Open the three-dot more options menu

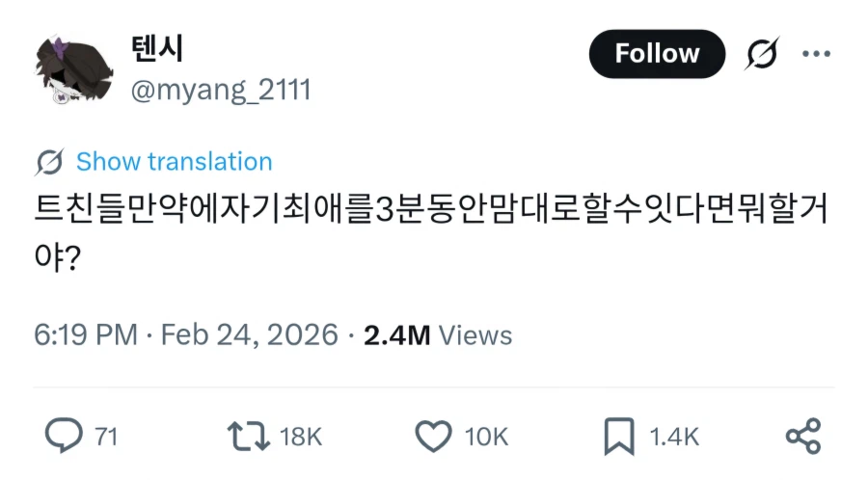pos(816,54)
